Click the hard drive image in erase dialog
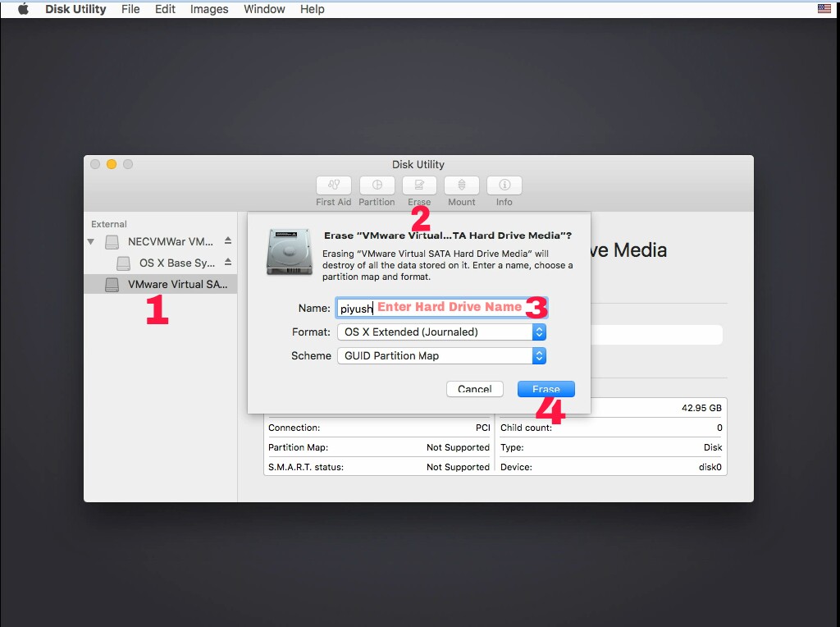The width and height of the screenshot is (840, 627). pos(290,252)
